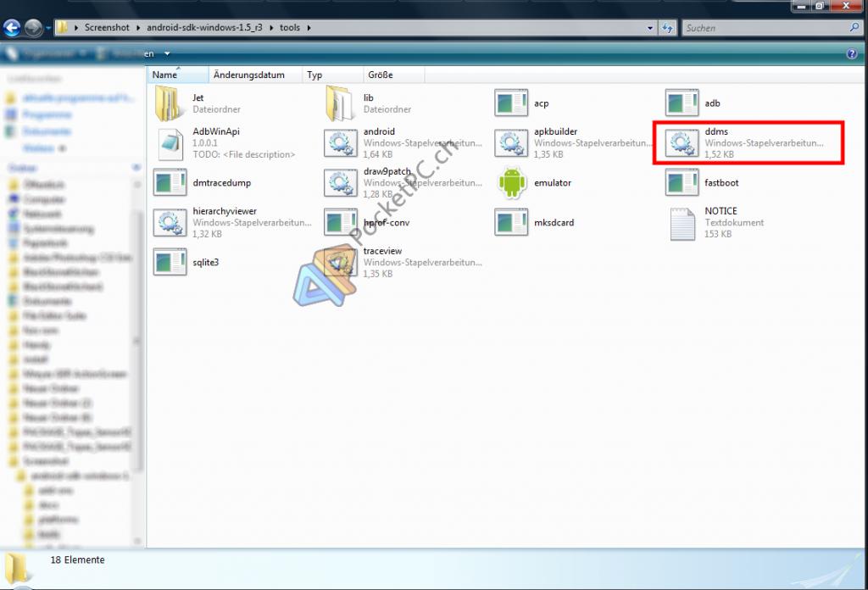Select the AdbWinApi file icon
Screen dimensions: 868x590
[x=170, y=143]
